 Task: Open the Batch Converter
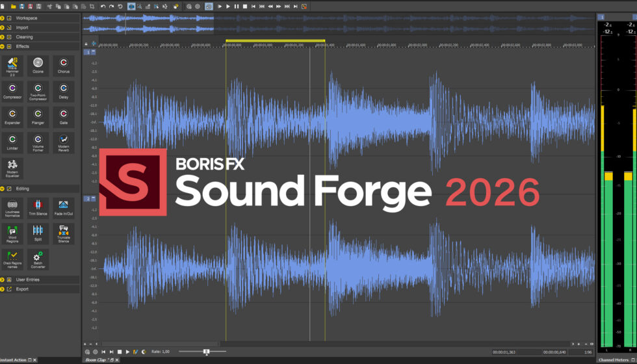pyautogui.click(x=38, y=259)
